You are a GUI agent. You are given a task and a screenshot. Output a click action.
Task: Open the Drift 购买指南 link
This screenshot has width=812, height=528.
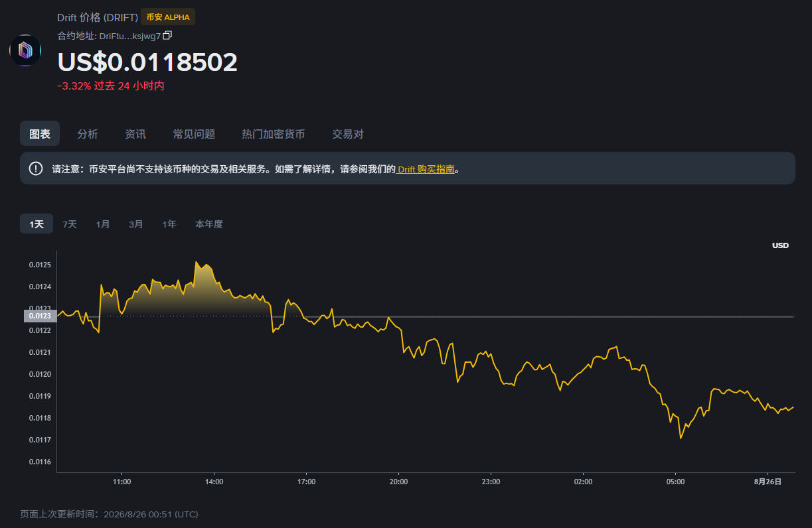click(426, 169)
